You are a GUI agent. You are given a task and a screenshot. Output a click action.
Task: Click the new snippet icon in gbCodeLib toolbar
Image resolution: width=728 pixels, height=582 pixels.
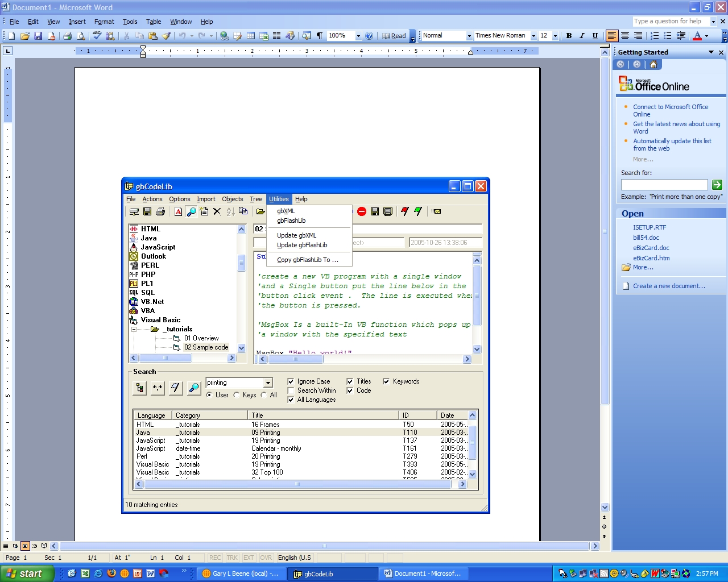point(204,211)
